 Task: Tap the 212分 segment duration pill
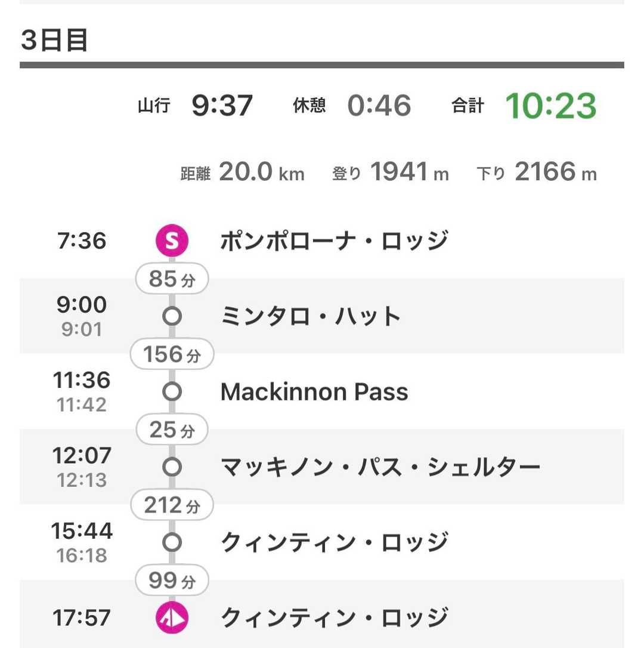172,505
